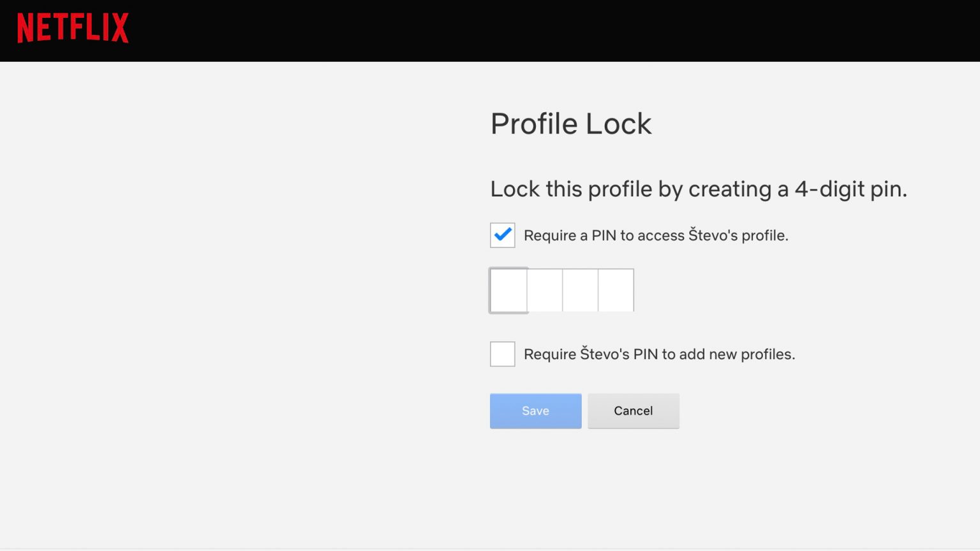Click the word 'Števo's' in the access label

coord(713,235)
